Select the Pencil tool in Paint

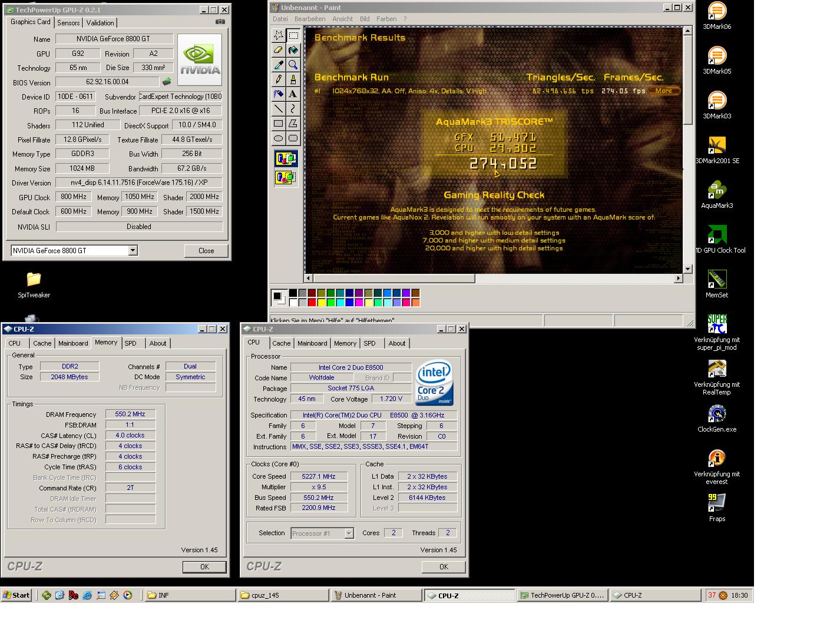click(x=279, y=79)
